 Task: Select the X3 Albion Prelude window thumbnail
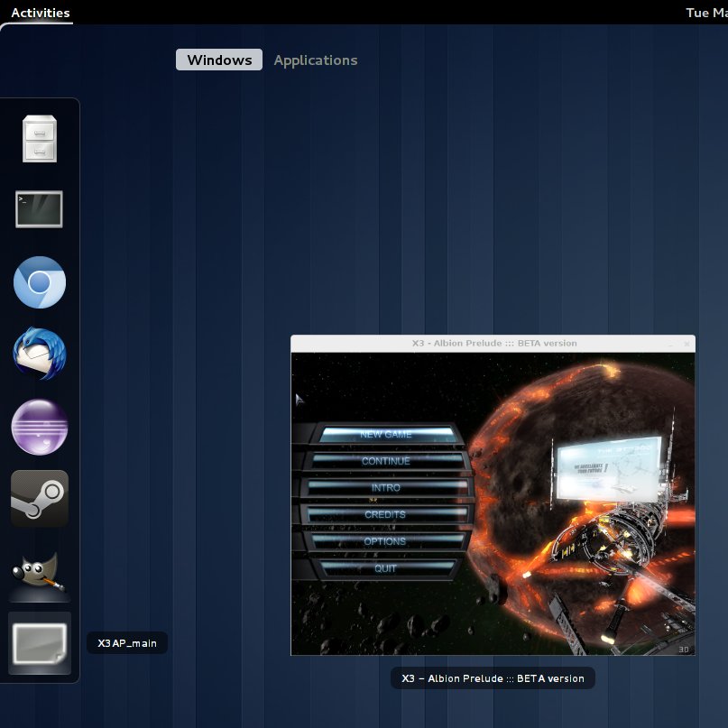(x=493, y=495)
